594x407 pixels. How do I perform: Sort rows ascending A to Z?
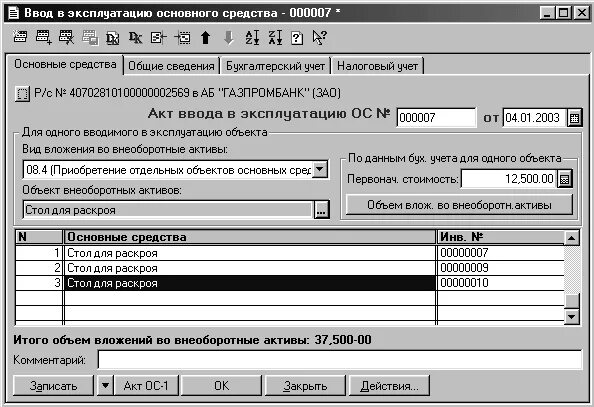pos(252,38)
